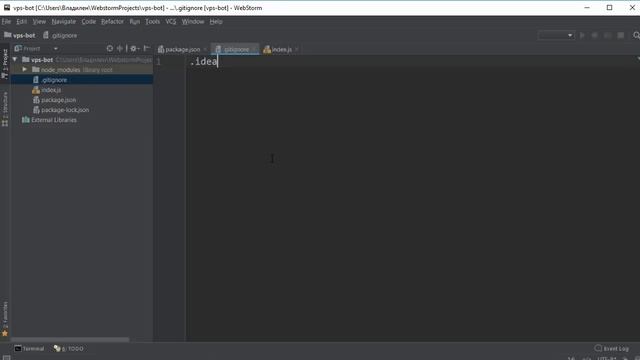Click the Stop square icon

pyautogui.click(x=621, y=36)
